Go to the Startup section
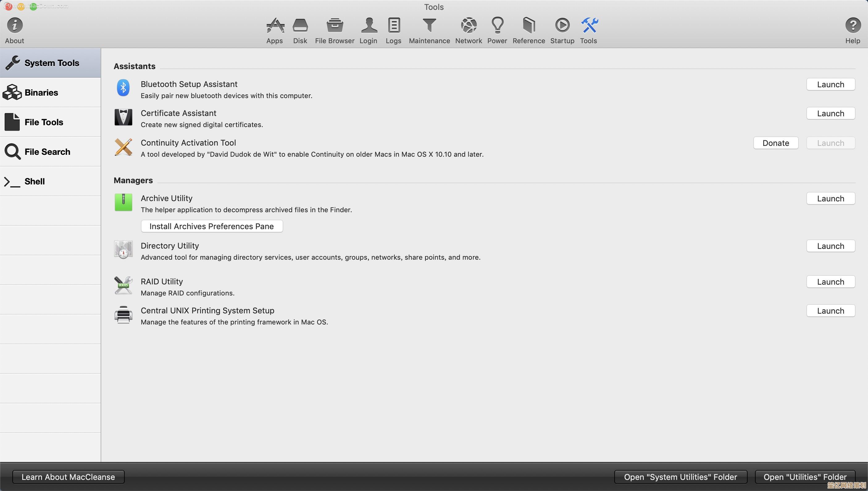Viewport: 868px width, 491px height. point(562,25)
